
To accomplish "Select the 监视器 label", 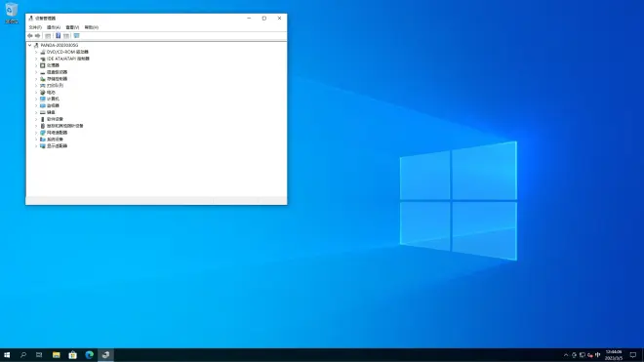I will (x=53, y=105).
